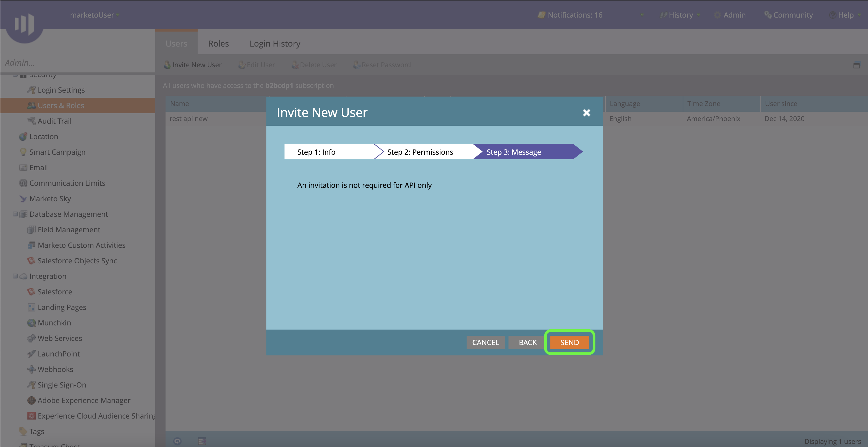This screenshot has width=868, height=447.
Task: Close the Invite New User dialog
Action: point(586,113)
